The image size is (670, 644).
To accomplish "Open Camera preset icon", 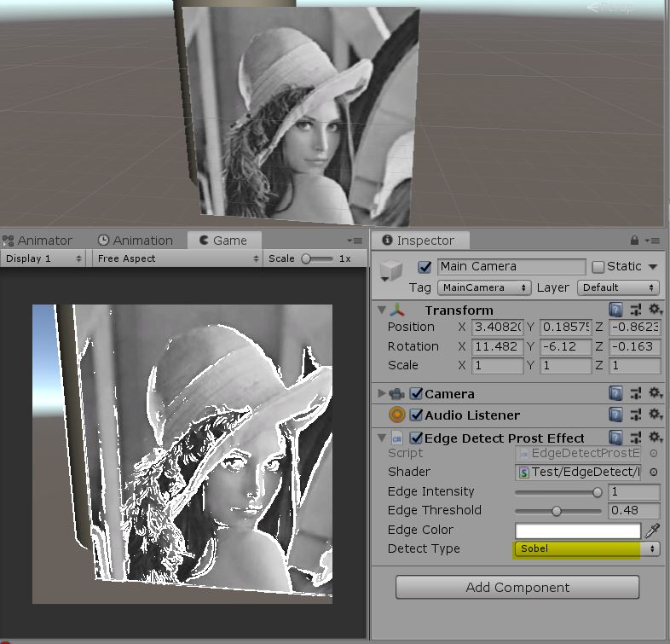I will pos(636,393).
